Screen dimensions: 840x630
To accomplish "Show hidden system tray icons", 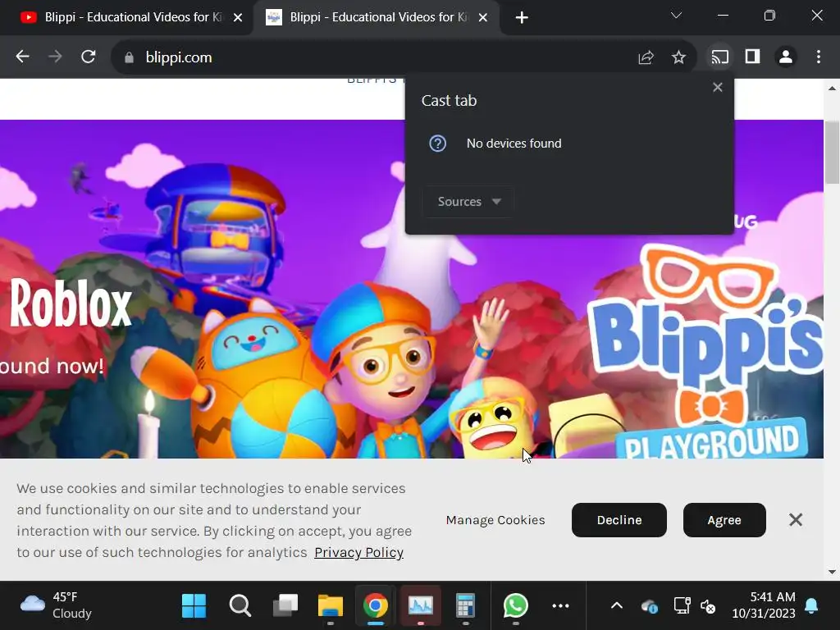I will (x=617, y=606).
